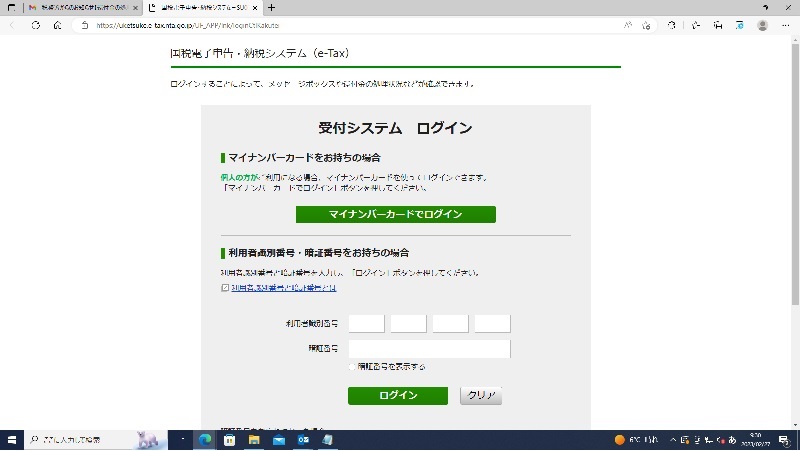Screen dimensions: 800x451
Task: Open Outlook from the taskbar
Action: [x=303, y=440]
